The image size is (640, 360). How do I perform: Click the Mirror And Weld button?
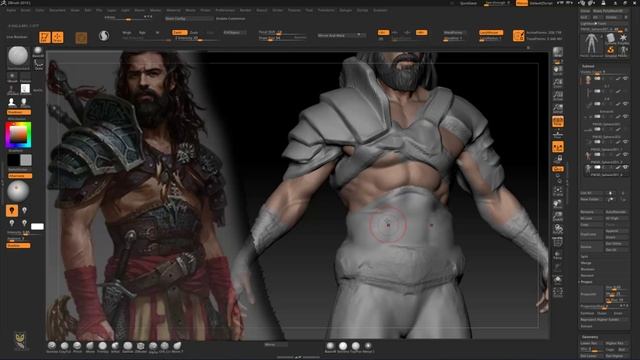pyautogui.click(x=341, y=36)
